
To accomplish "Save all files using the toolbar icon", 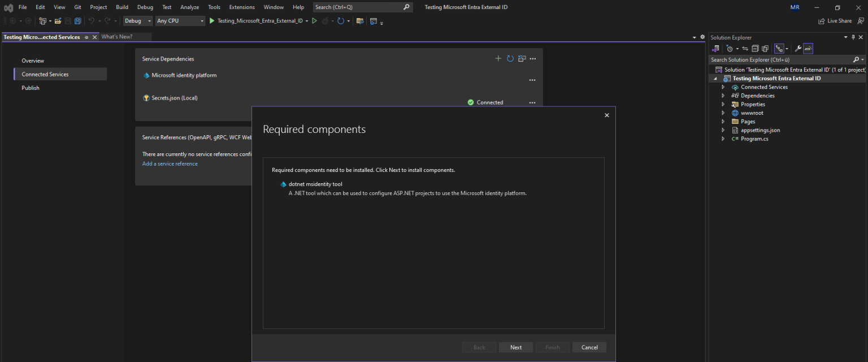I will (x=77, y=20).
